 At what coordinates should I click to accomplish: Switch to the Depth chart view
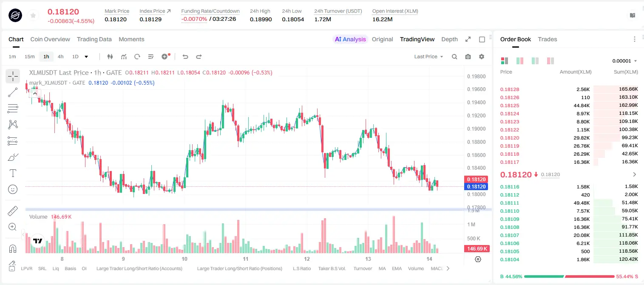(x=449, y=39)
